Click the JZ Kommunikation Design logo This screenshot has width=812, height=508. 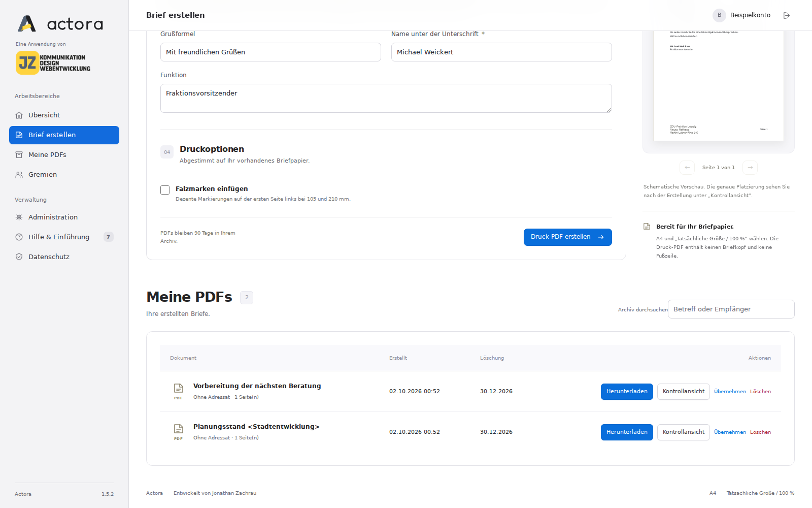click(x=53, y=63)
